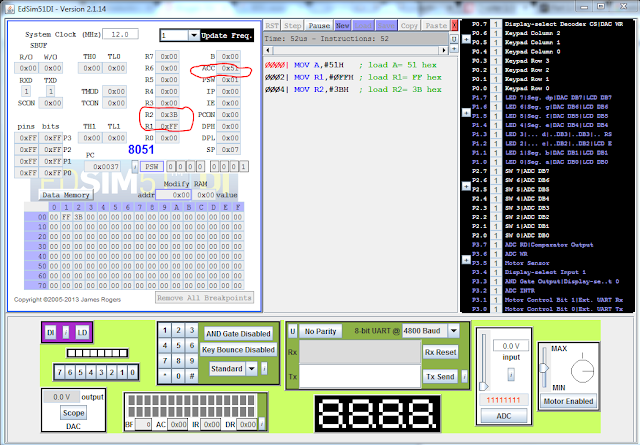Click the code panel horizontal scrollbar
The width and height of the screenshot is (640, 445).
coord(356,50)
